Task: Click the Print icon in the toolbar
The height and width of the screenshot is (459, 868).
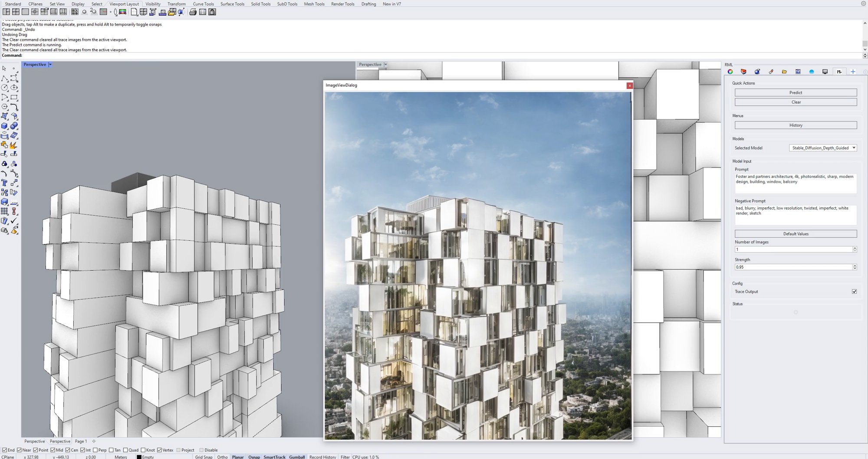Action: point(193,12)
